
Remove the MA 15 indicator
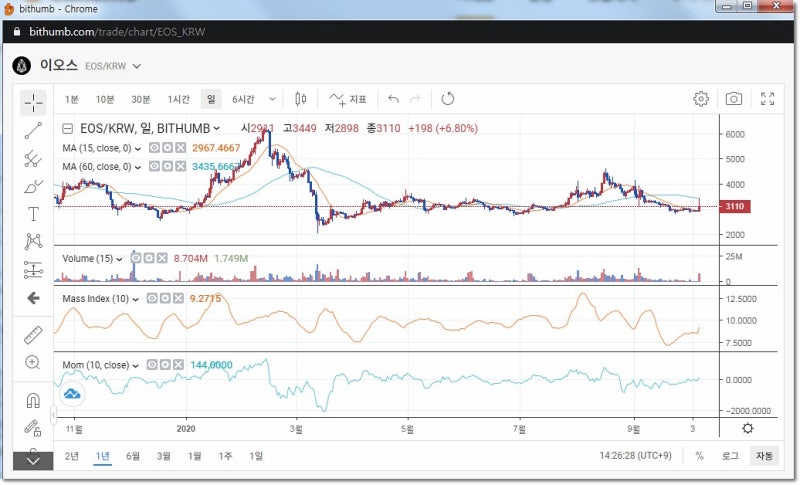tap(181, 148)
